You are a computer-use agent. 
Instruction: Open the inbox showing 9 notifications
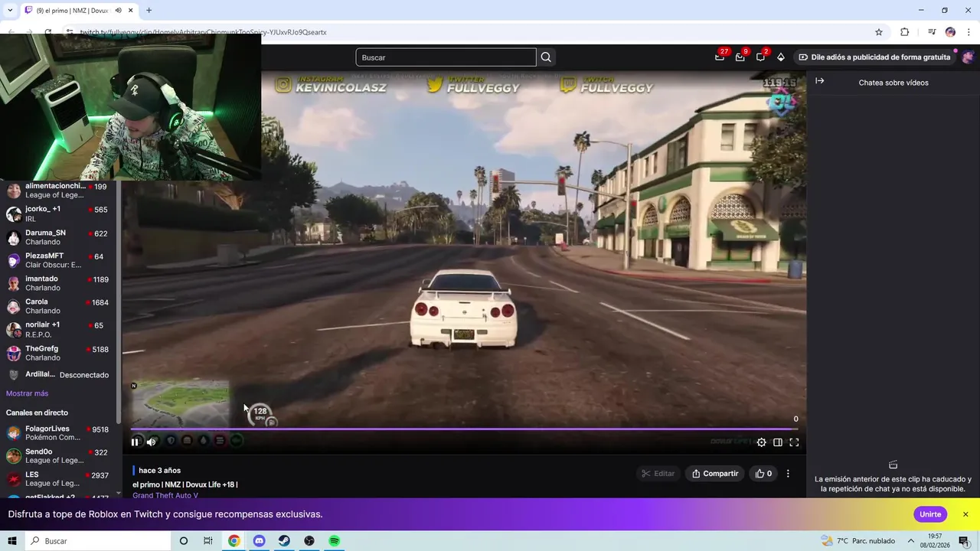click(740, 57)
